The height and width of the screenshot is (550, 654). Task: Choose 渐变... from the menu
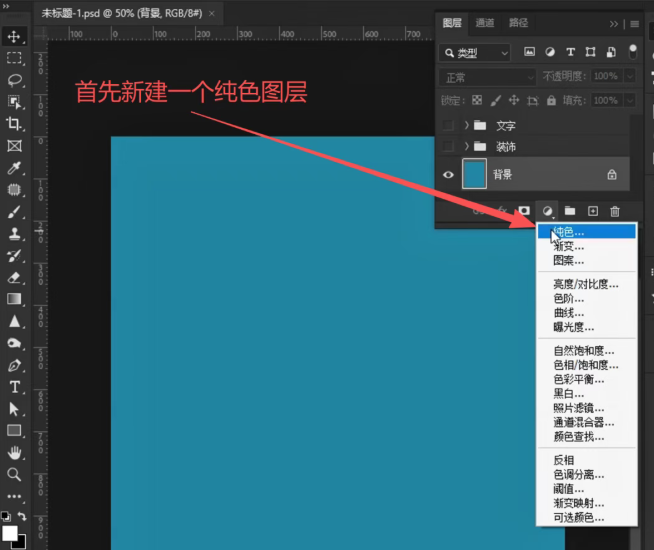[586, 246]
